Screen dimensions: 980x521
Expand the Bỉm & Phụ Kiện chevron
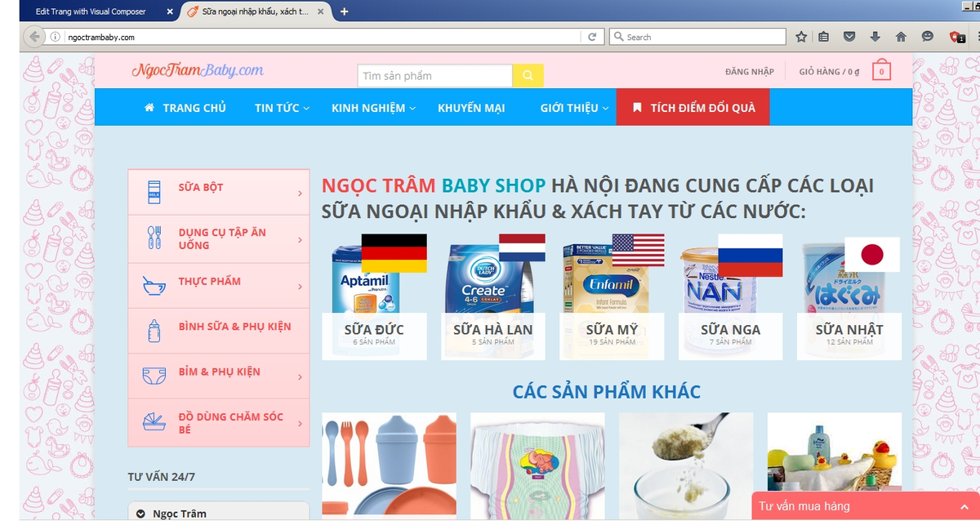[x=301, y=377]
